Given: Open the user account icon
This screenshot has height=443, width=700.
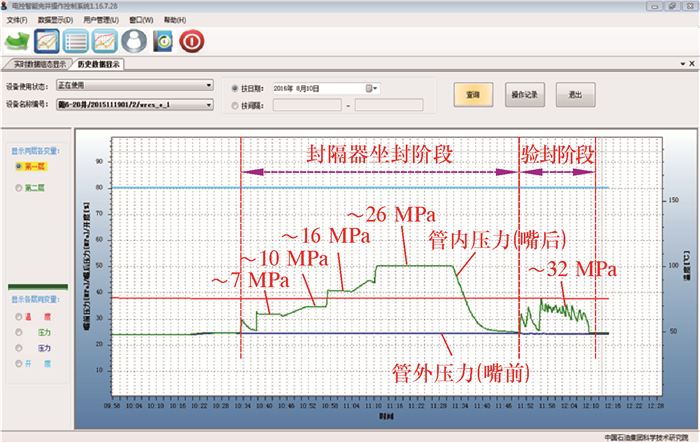Looking at the screenshot, I should [134, 41].
